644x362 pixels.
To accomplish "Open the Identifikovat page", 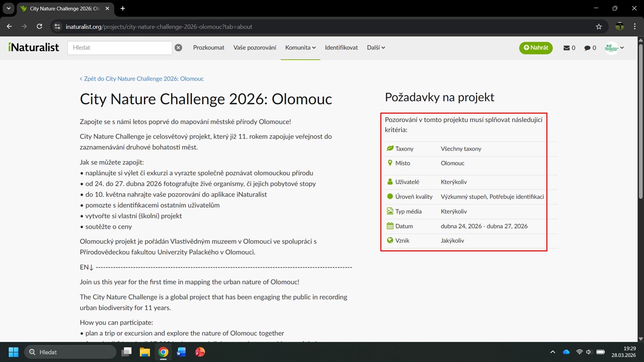I will pyautogui.click(x=341, y=48).
